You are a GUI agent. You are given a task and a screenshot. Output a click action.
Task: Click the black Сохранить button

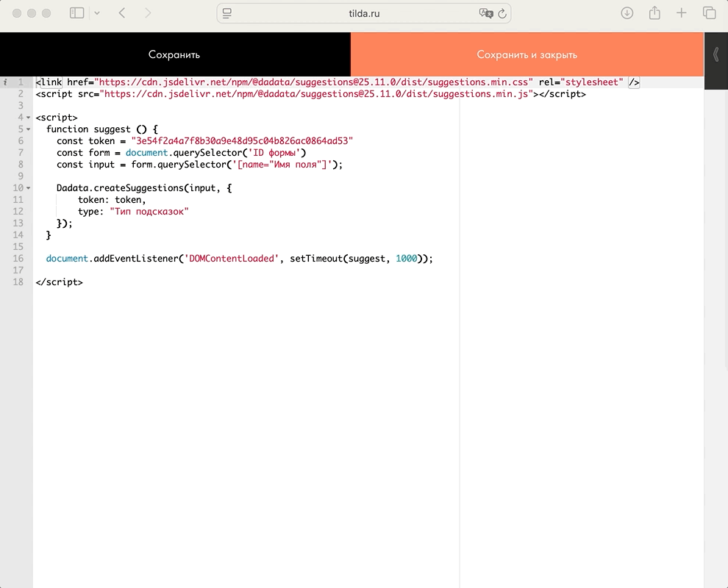click(x=174, y=54)
